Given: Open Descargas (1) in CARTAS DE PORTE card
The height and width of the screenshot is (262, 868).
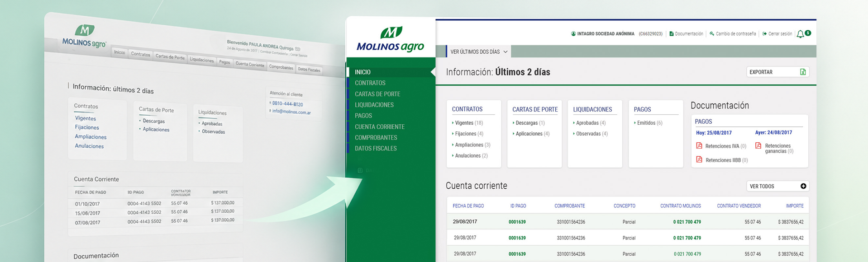Looking at the screenshot, I should pyautogui.click(x=530, y=123).
